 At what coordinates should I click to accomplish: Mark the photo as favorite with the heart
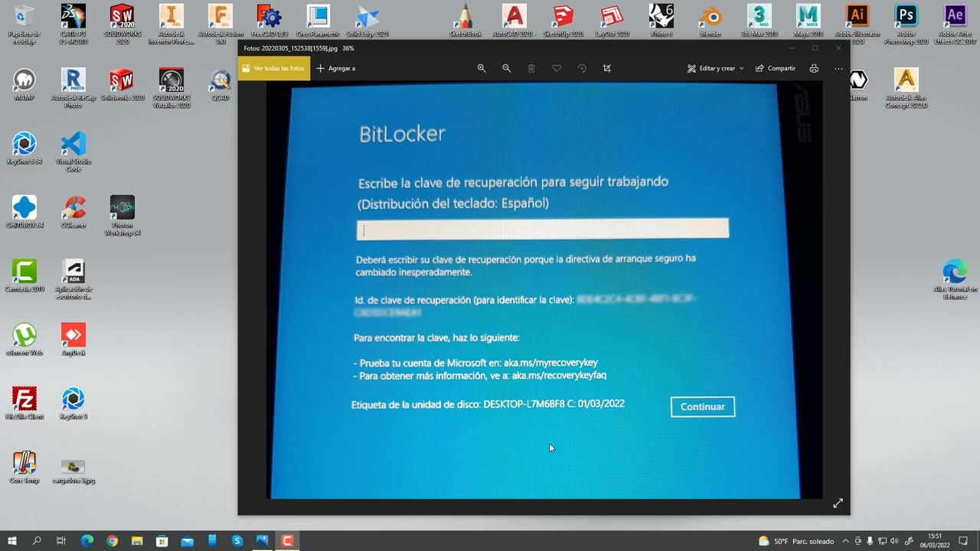(x=557, y=68)
